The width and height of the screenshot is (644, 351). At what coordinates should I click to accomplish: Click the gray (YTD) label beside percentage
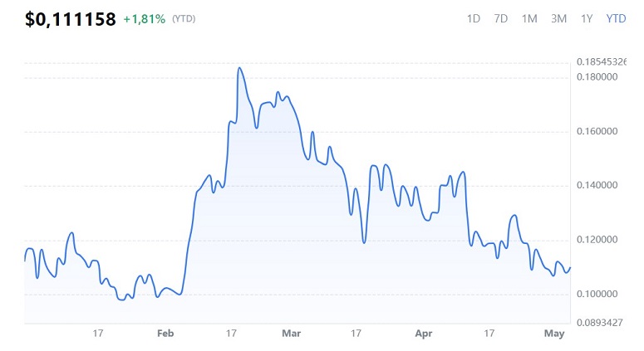click(x=185, y=19)
